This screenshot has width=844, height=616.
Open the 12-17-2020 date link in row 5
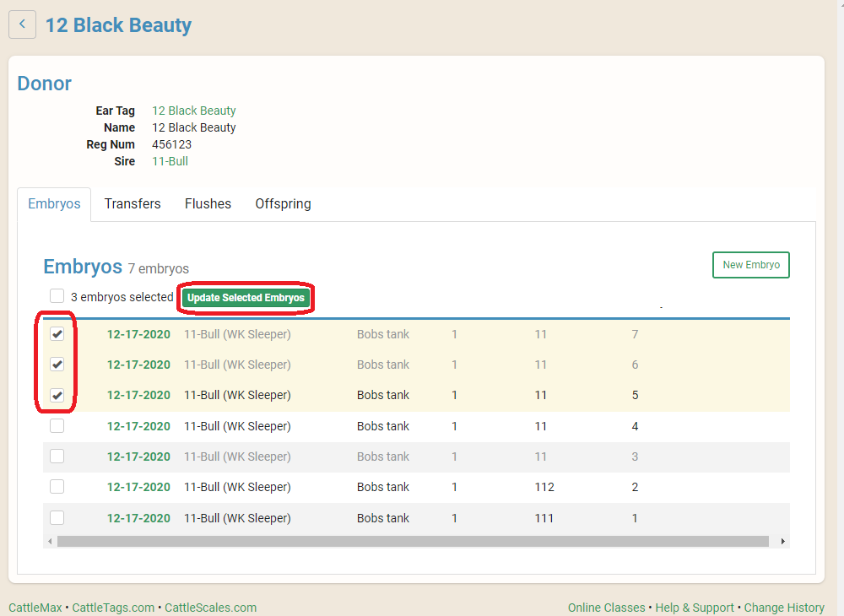[138, 395]
